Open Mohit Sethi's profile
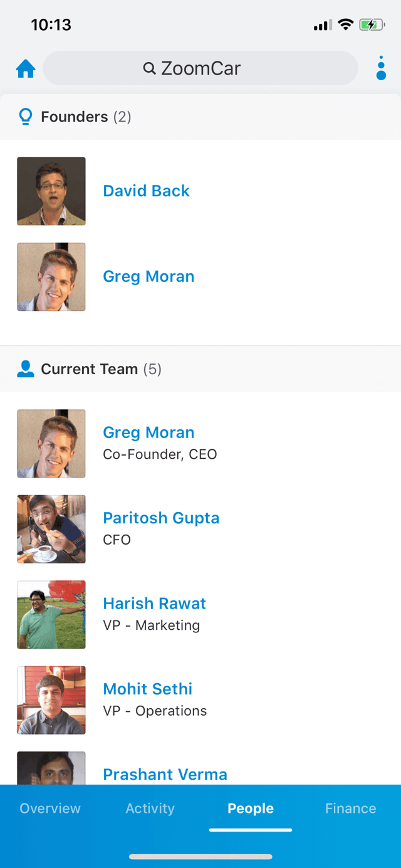This screenshot has width=401, height=868. pos(148,689)
